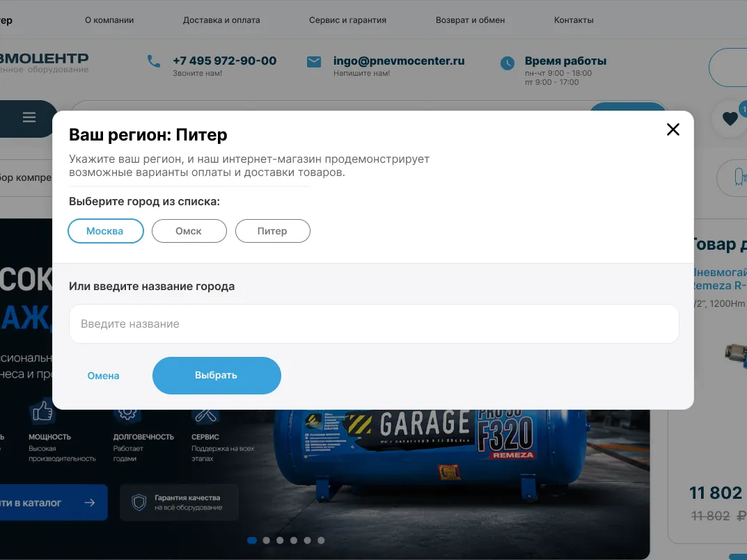Click the shield Гарантия качества badge
The height and width of the screenshot is (560, 747).
(x=179, y=502)
